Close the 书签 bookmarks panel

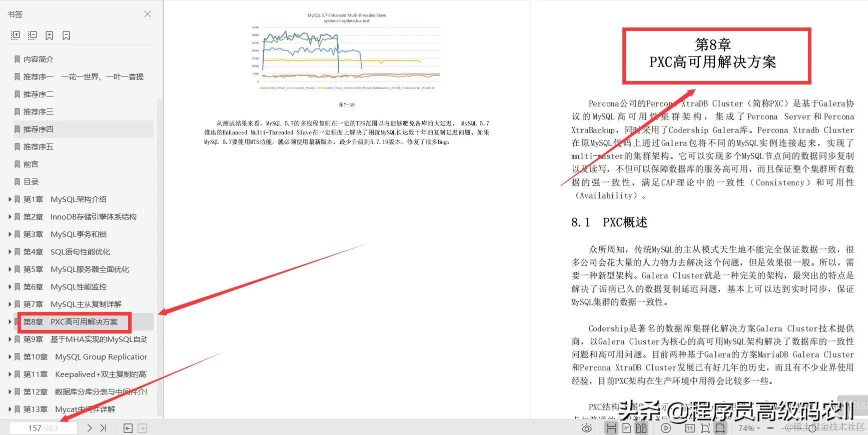(148, 14)
